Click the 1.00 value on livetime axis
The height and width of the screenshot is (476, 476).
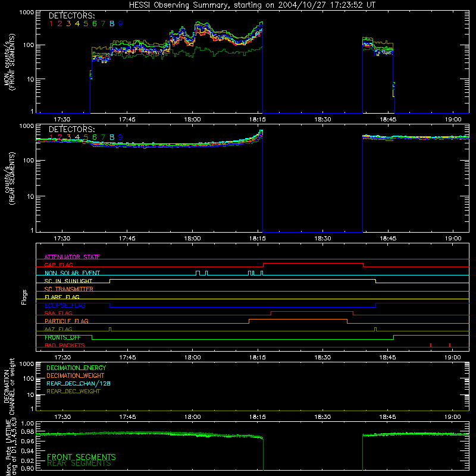tap(27, 423)
